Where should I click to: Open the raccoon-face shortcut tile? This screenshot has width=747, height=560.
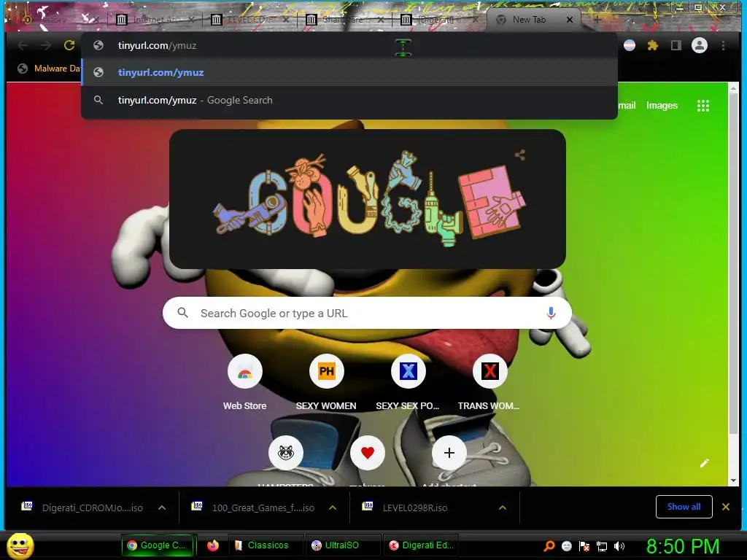[x=285, y=452]
